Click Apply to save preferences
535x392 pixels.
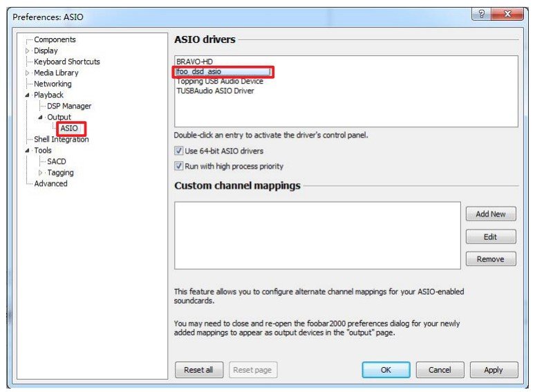click(494, 370)
